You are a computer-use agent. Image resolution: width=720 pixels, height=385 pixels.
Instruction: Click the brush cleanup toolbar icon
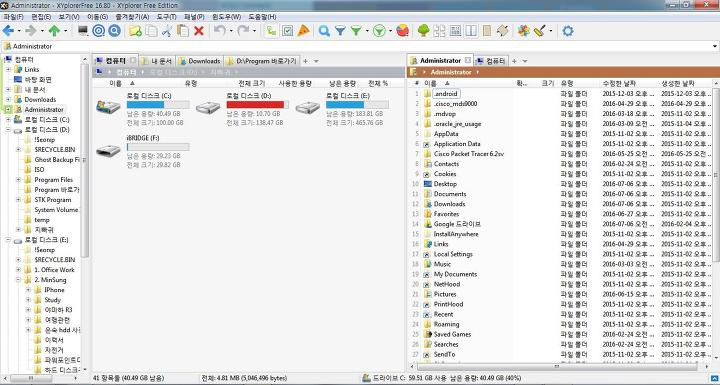tap(540, 31)
